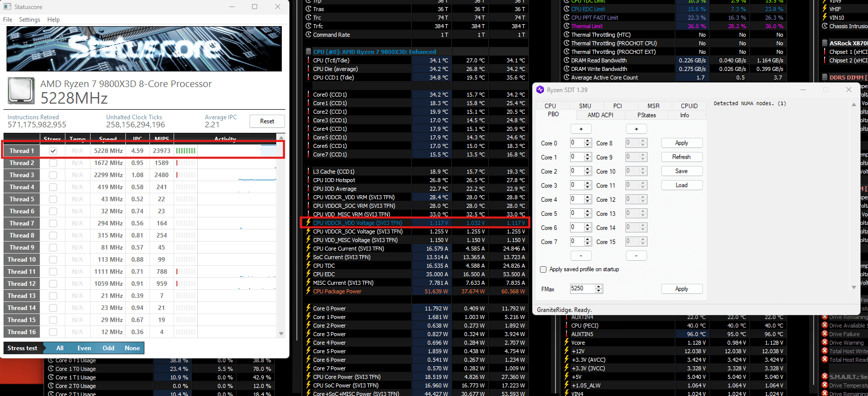
Task: Click lightning icon beside SoC Current (SVI3 TFN)
Action: (308, 257)
